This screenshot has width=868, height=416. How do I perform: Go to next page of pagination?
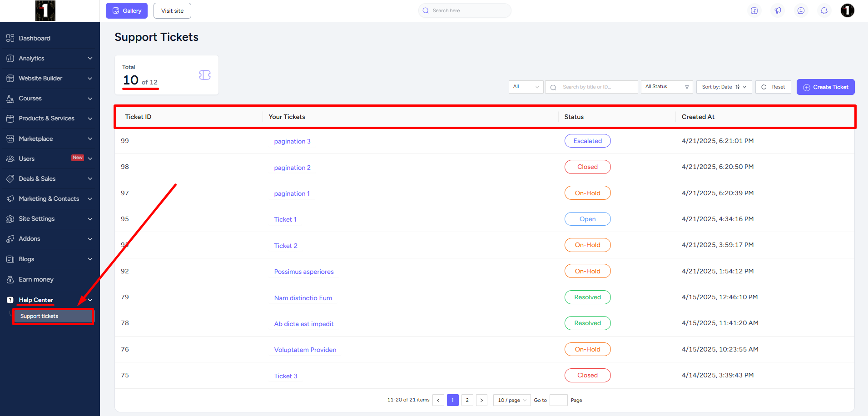click(x=482, y=400)
